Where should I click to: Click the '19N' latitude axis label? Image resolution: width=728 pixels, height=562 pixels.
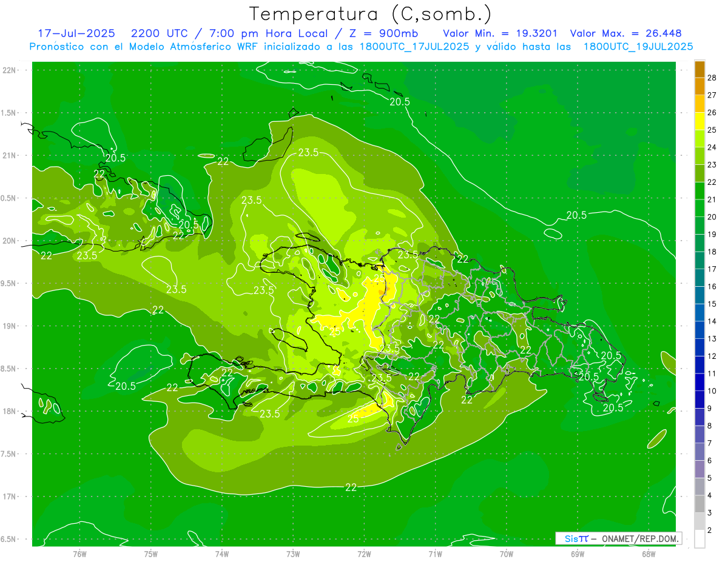click(x=9, y=326)
